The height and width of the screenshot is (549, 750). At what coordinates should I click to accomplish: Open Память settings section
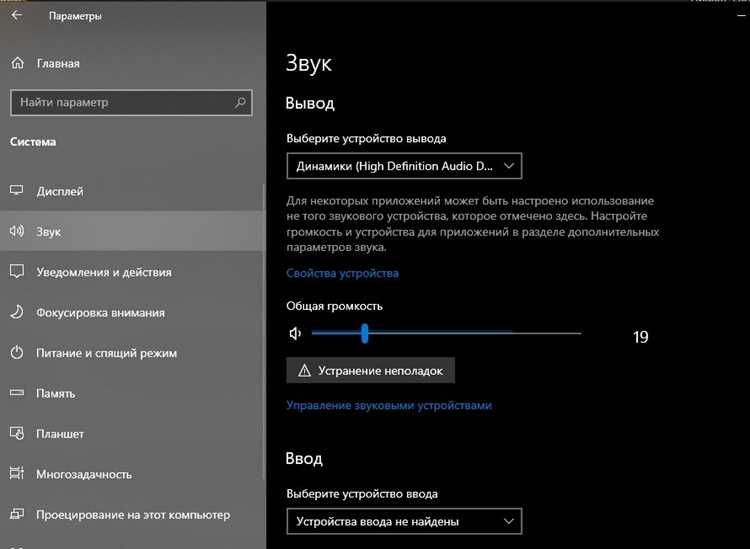[x=132, y=393]
